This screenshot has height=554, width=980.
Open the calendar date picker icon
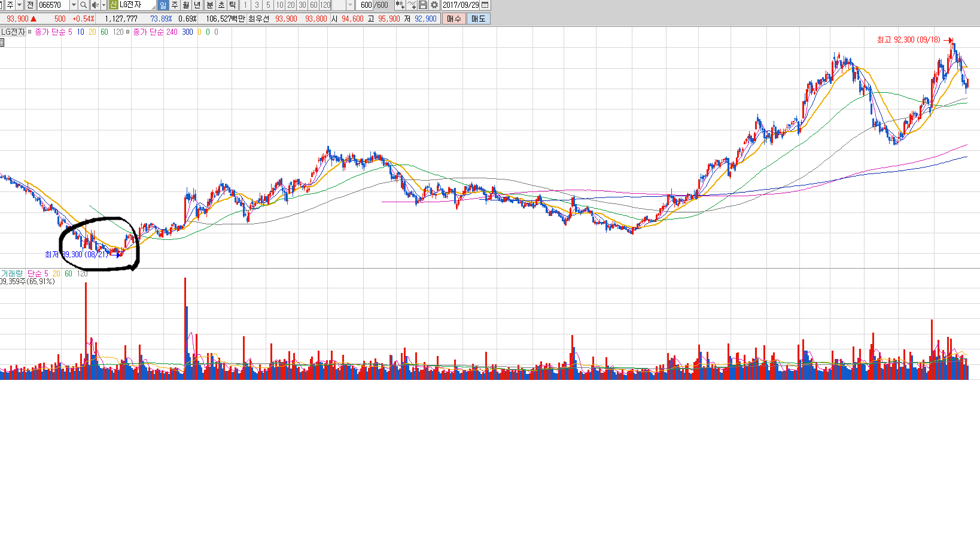(x=485, y=5)
